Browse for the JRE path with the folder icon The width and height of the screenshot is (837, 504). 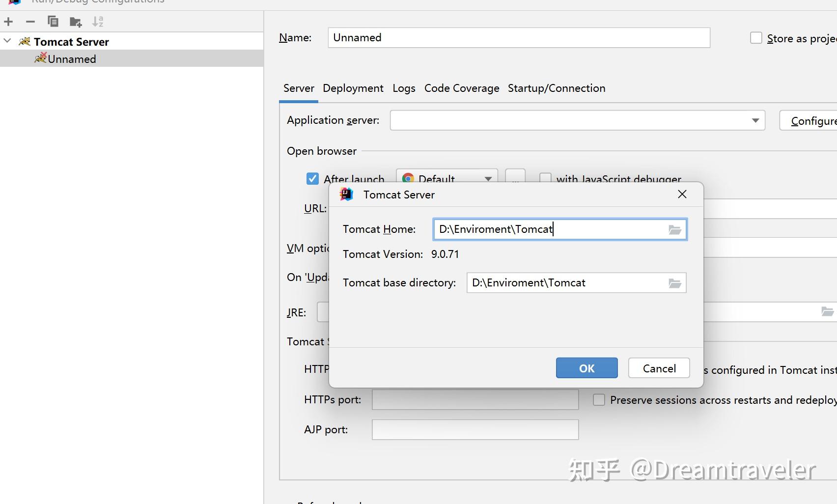(x=827, y=312)
